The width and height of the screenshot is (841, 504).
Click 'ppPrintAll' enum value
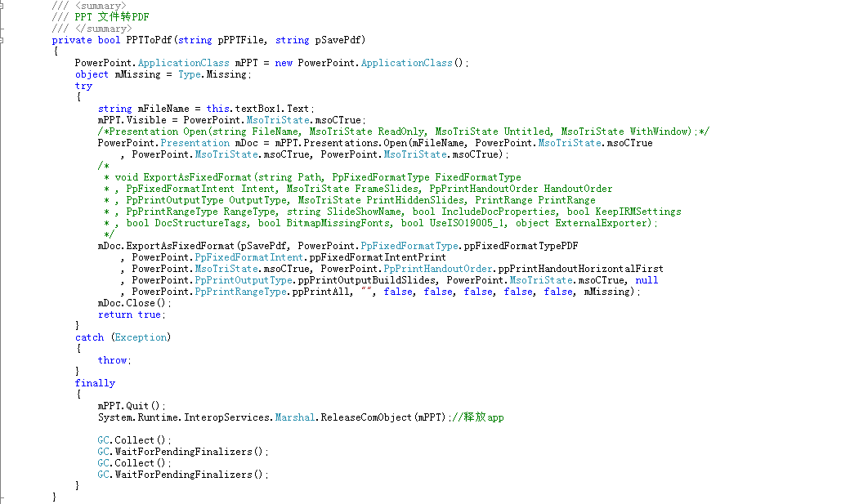tap(320, 292)
